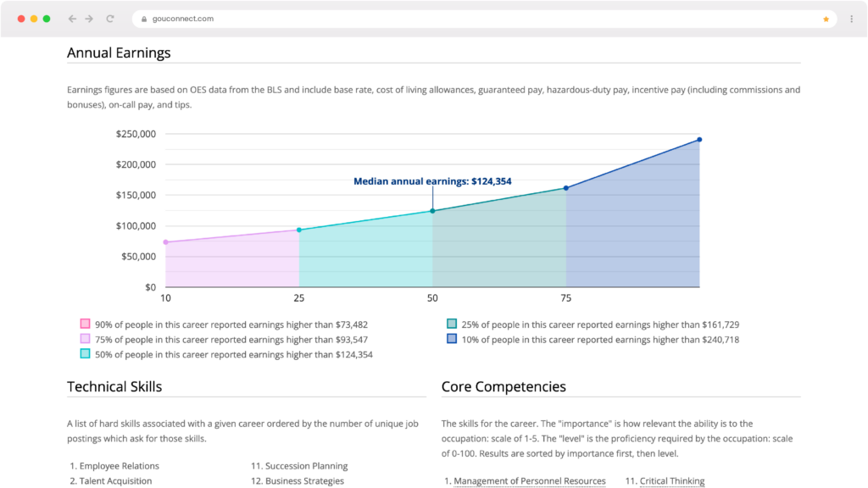Click pink swatch for $73,482 legend
This screenshot has height=488, width=868.
point(85,324)
